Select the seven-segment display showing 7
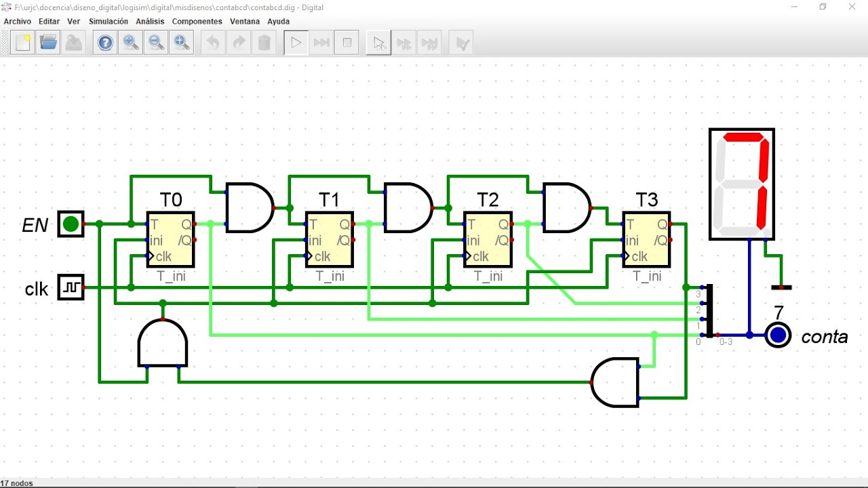 click(742, 184)
